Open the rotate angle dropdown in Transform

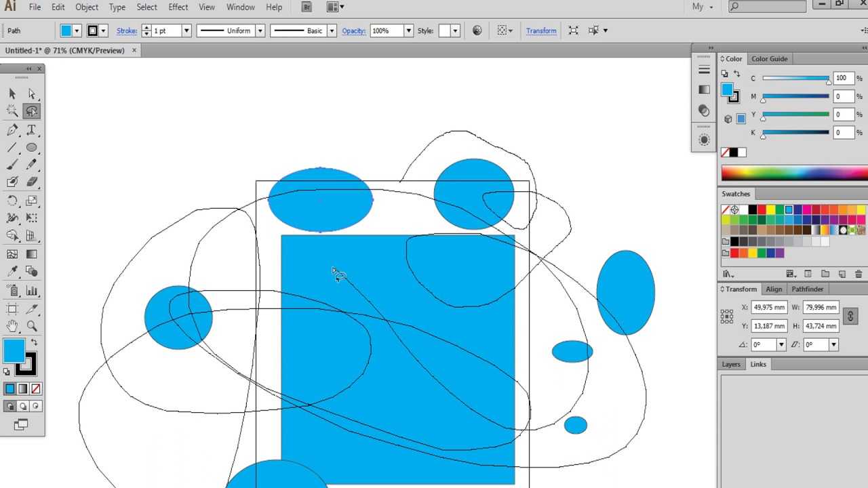781,344
